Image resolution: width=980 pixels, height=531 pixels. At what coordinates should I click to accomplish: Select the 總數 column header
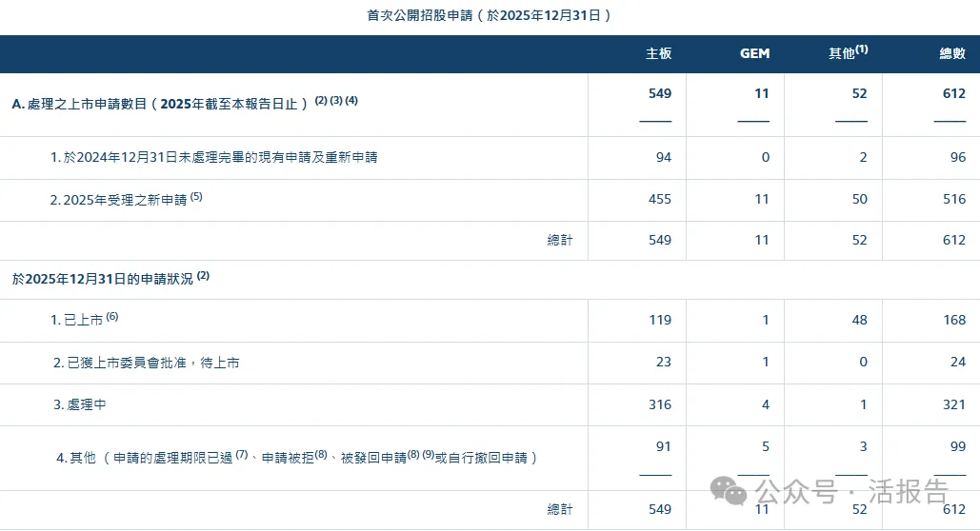click(x=951, y=54)
